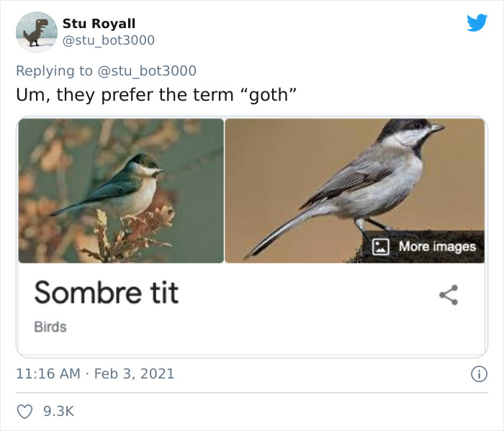Open the tweet info icon
Screen dimensions: 504x431
click(x=478, y=374)
